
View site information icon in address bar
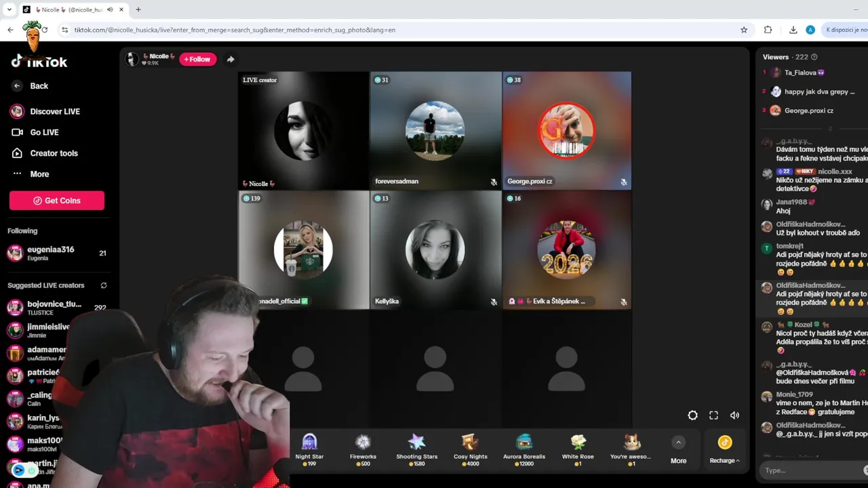click(64, 30)
